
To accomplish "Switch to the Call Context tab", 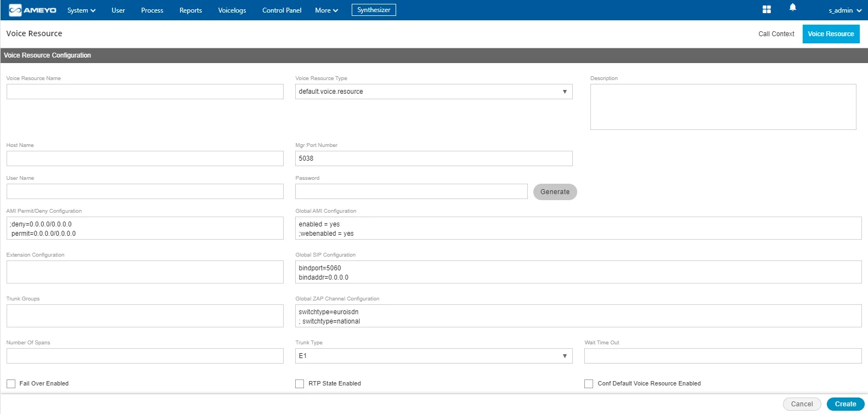I will coord(776,34).
